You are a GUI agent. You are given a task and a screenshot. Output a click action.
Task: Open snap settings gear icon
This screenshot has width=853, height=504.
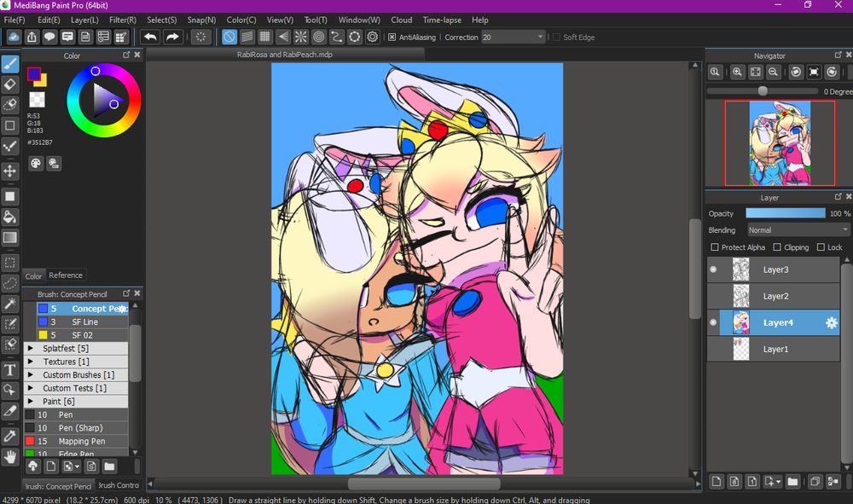tap(373, 37)
